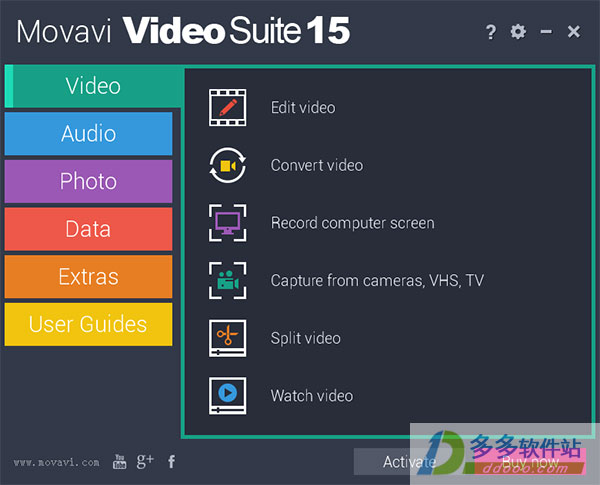The height and width of the screenshot is (485, 600).
Task: Click the Activate button
Action: [x=409, y=462]
